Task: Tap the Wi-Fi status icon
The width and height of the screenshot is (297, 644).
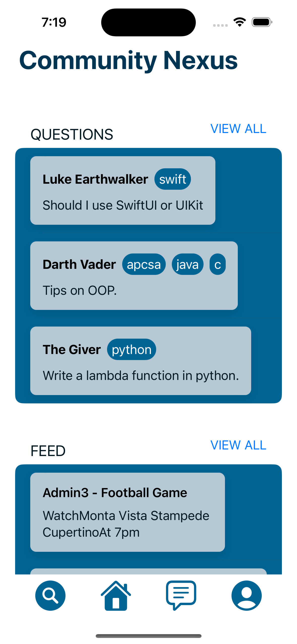Action: [240, 22]
